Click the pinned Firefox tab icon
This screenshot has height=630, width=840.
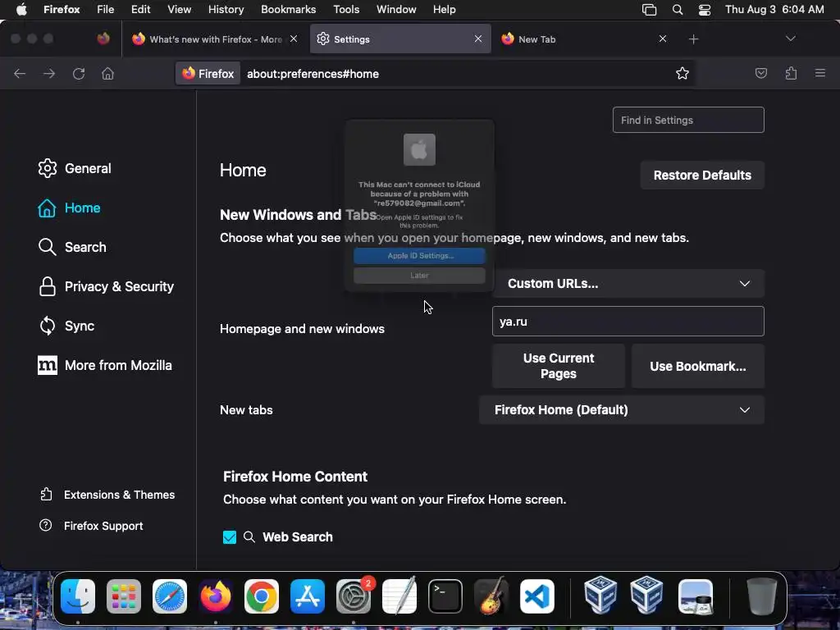103,39
